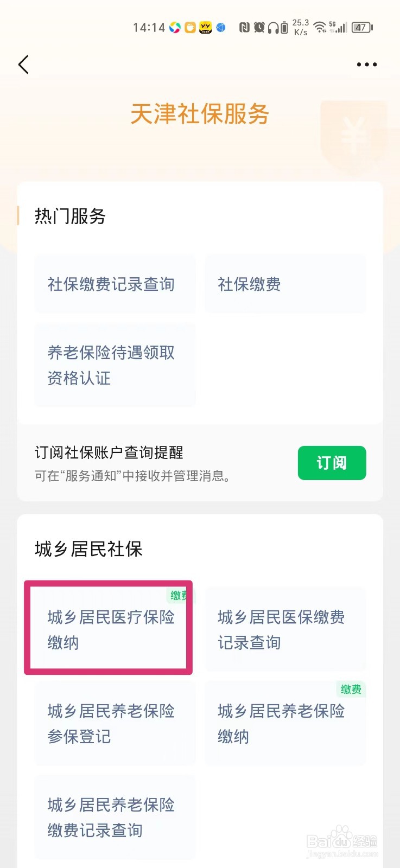Tap the 天津社保服务 page title
The width and height of the screenshot is (400, 868).
[x=200, y=114]
